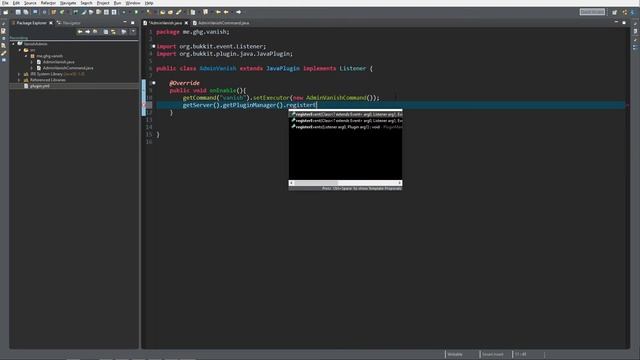Select the registerEvents(Listener, Plugin) suggestion
This screenshot has height=360, width=640.
pyautogui.click(x=346, y=127)
